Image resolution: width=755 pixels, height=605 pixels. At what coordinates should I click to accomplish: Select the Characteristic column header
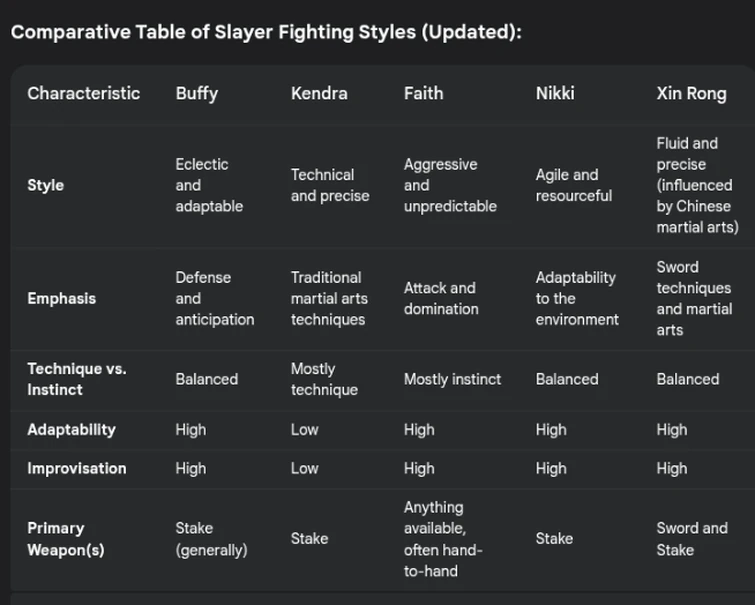pyautogui.click(x=84, y=93)
